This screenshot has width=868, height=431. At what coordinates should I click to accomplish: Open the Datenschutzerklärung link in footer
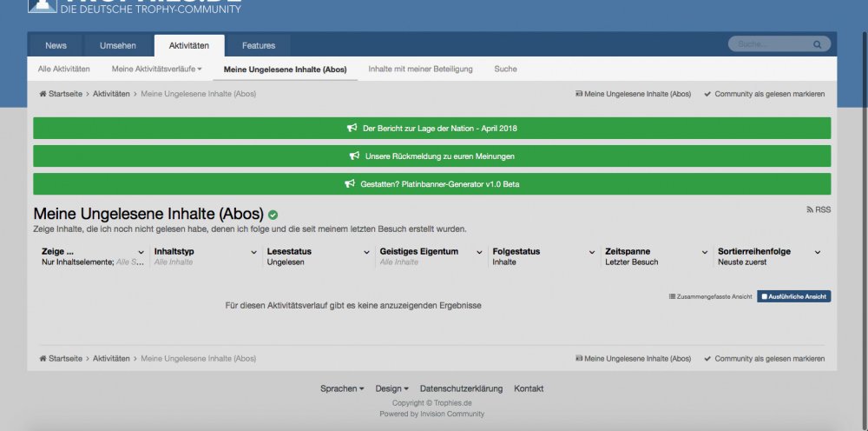pos(461,388)
